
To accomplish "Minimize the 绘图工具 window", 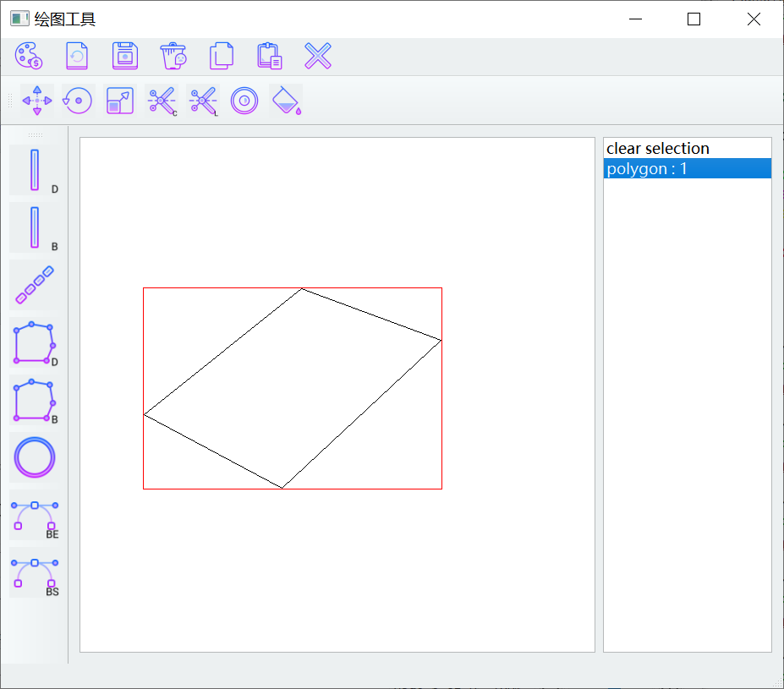I will 635,19.
